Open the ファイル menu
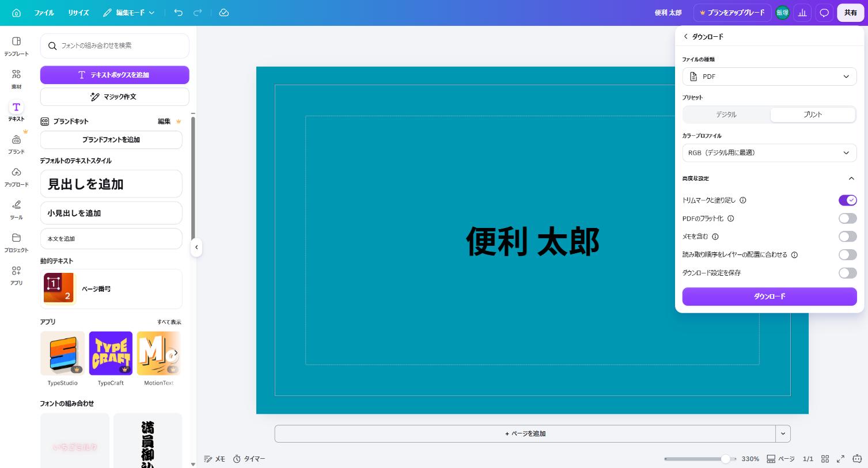This screenshot has width=868, height=468. 44,13
